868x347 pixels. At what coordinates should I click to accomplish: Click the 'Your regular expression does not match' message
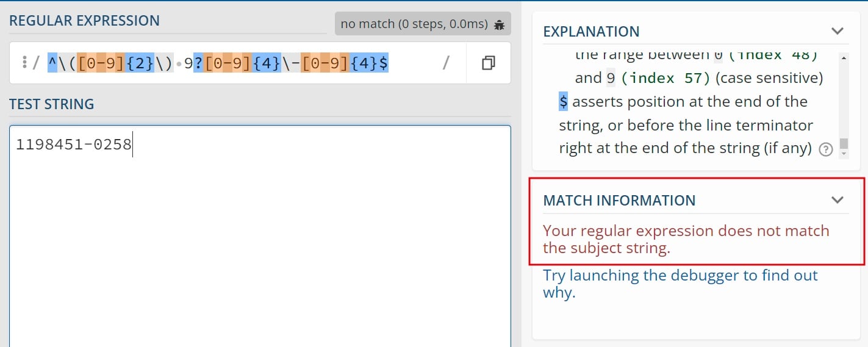[x=686, y=240]
